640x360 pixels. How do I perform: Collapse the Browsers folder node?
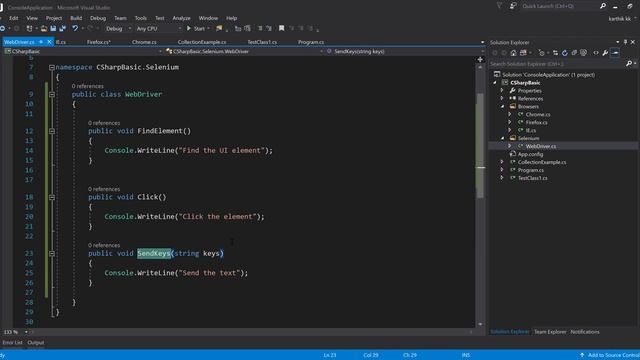(x=502, y=107)
